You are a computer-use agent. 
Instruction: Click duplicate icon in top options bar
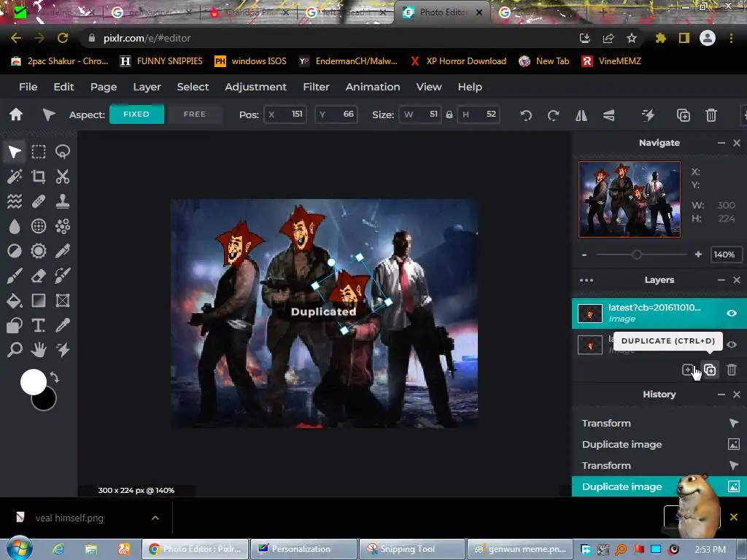click(683, 115)
